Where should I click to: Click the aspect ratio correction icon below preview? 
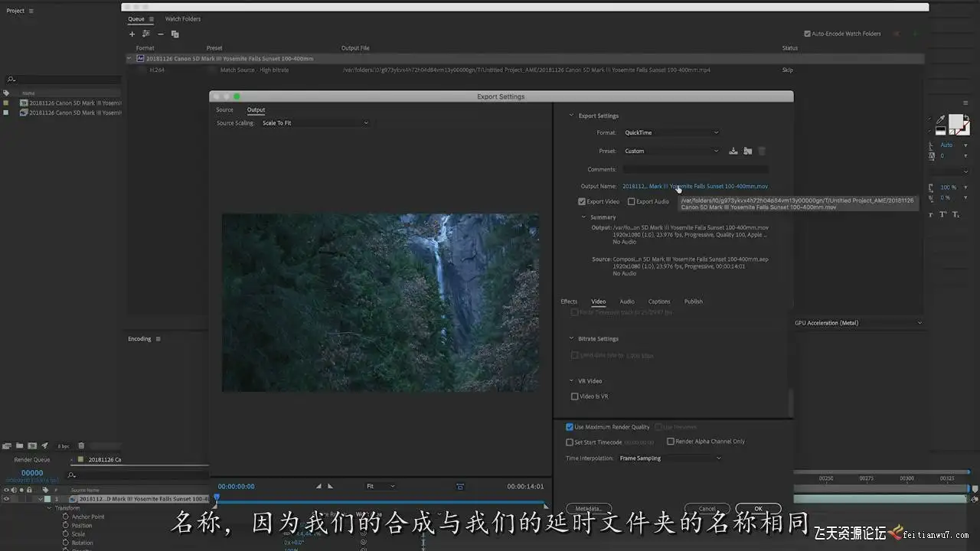460,486
